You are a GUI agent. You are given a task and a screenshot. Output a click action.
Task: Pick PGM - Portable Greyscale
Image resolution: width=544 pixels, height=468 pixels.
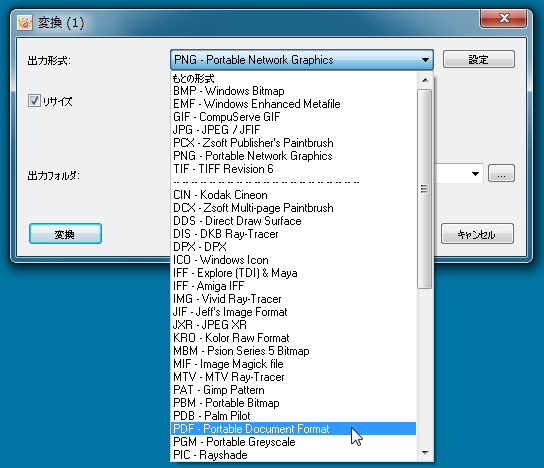coord(294,442)
